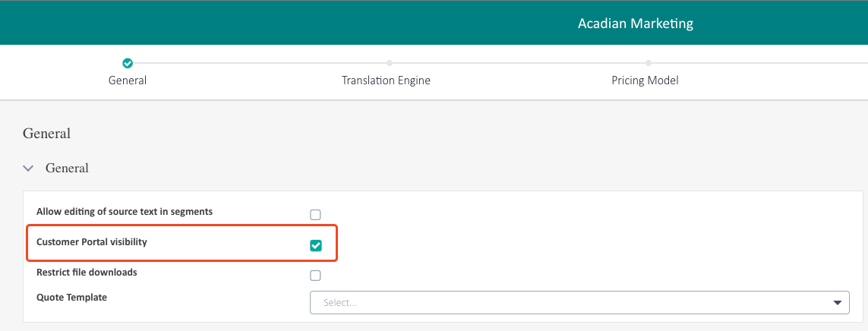Click the Pricing Model step dot
Viewport: 868px width, 331px height.
coord(648,63)
